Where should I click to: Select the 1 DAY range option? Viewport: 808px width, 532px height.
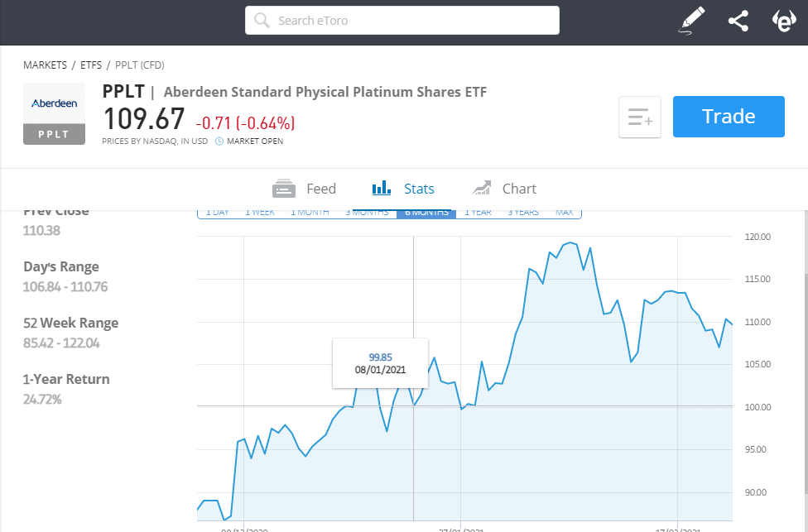(x=218, y=213)
